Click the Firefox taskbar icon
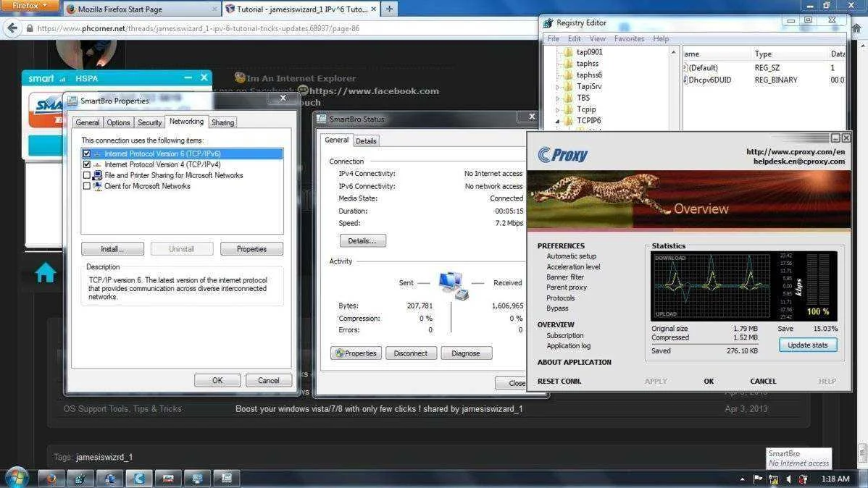 (x=51, y=479)
